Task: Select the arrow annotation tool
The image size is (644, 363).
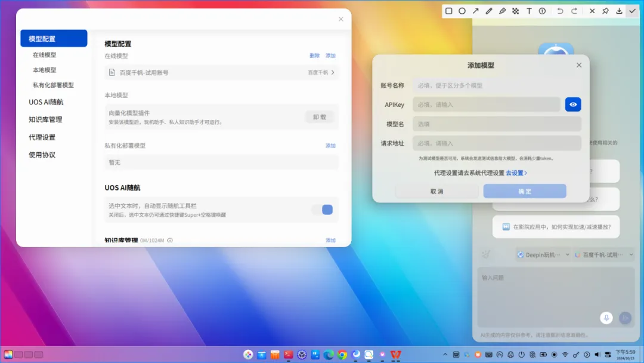Action: pyautogui.click(x=476, y=11)
